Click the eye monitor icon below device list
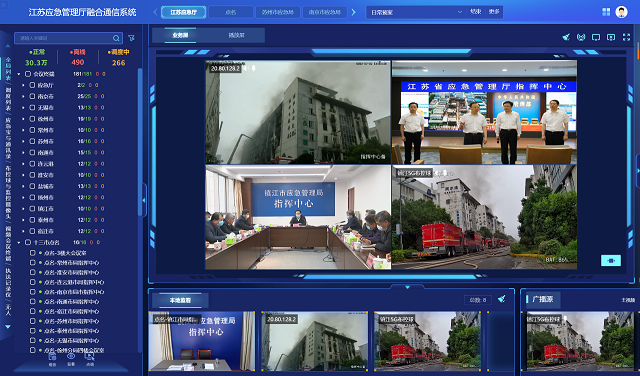Screen dimensions: 640x376 [x=71, y=357]
